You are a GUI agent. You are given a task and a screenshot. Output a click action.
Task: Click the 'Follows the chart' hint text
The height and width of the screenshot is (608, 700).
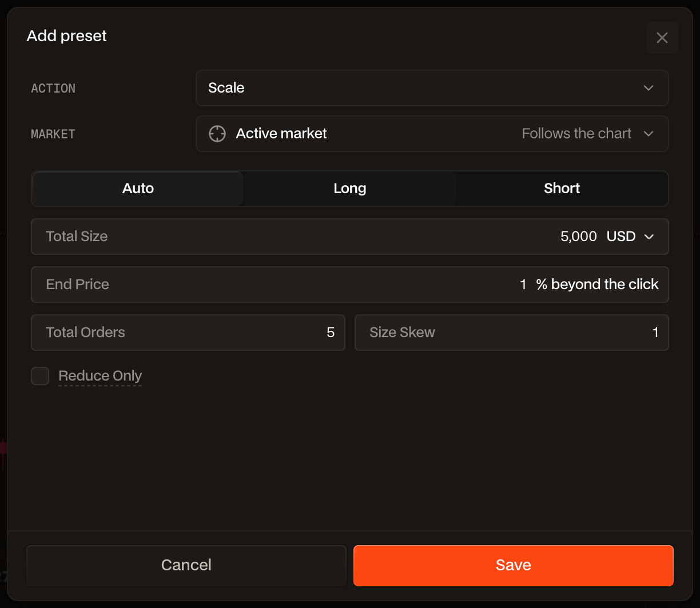576,134
